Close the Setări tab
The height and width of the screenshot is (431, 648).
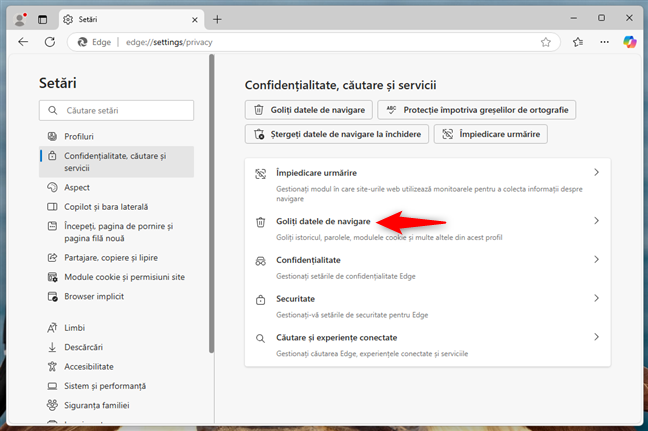195,19
